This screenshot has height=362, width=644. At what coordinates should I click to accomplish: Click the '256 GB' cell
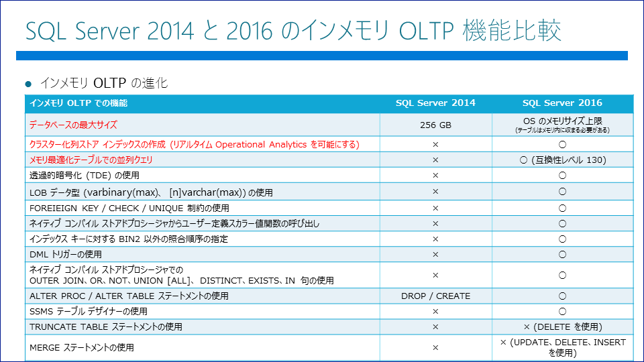tap(435, 125)
